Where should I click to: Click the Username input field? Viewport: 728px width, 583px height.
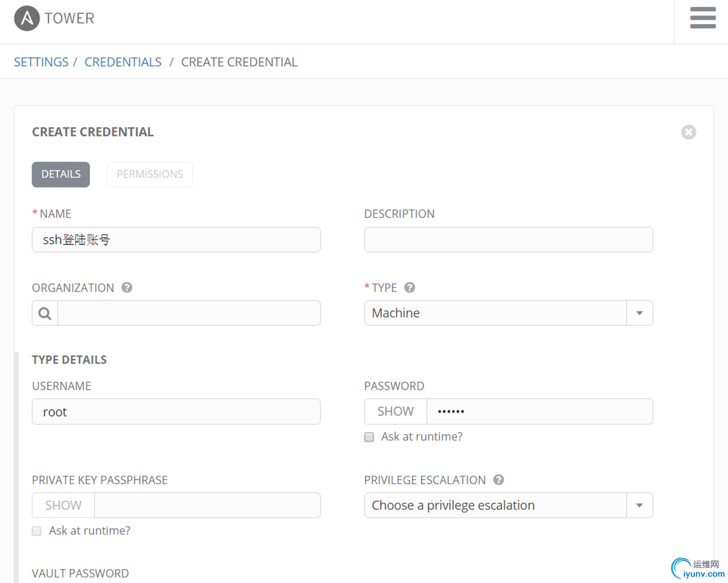176,412
